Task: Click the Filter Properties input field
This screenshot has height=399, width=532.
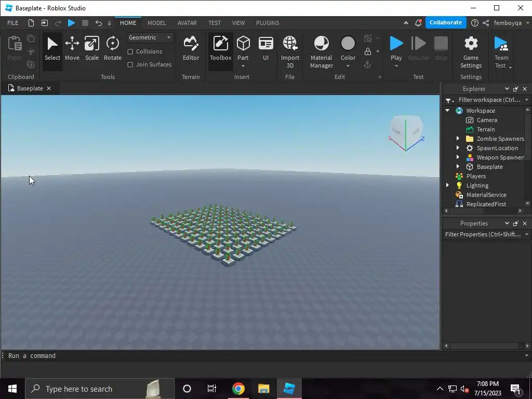Action: pyautogui.click(x=483, y=234)
